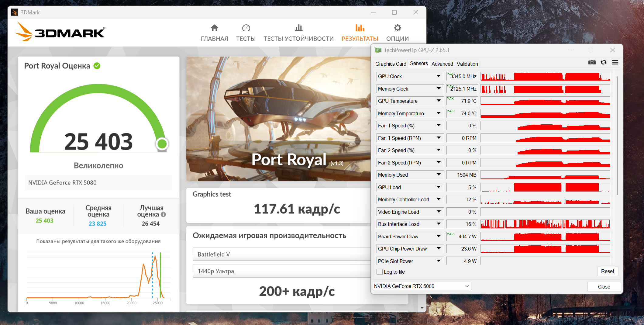Click the Port Royal preview thumbnail

point(278,119)
